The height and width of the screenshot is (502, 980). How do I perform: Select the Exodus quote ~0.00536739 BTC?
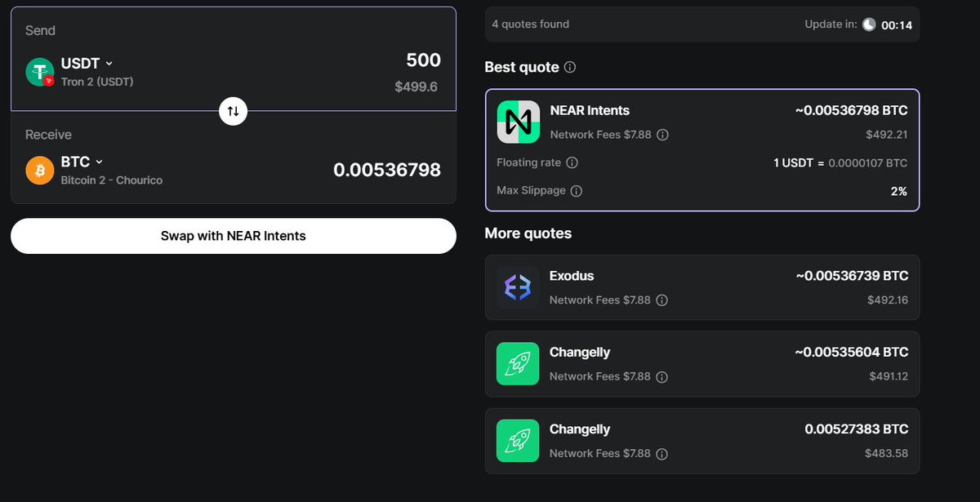852,276
